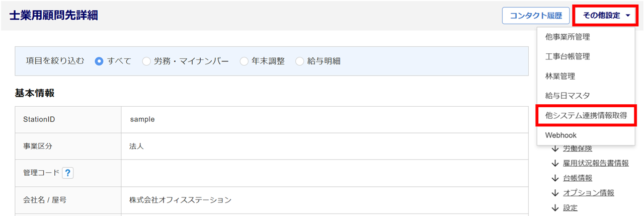The height and width of the screenshot is (216, 644).
Task: Select 他システム連携情報取得 menu item
Action: [x=586, y=115]
